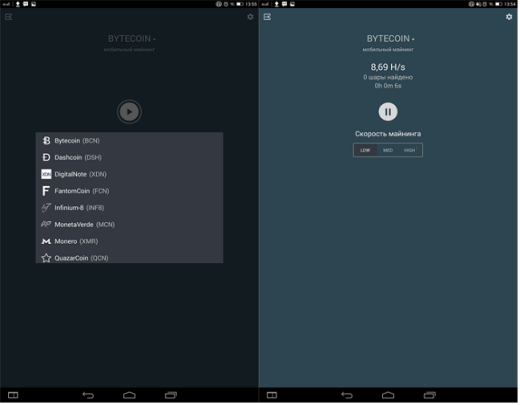This screenshot has height=405, width=520.
Task: Select HIGH mining speed
Action: coord(410,150)
